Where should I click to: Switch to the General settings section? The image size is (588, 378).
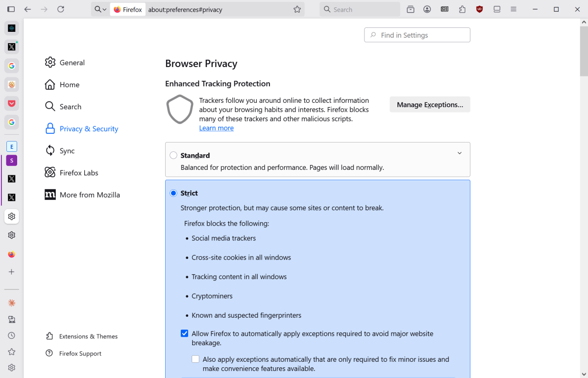(x=72, y=62)
